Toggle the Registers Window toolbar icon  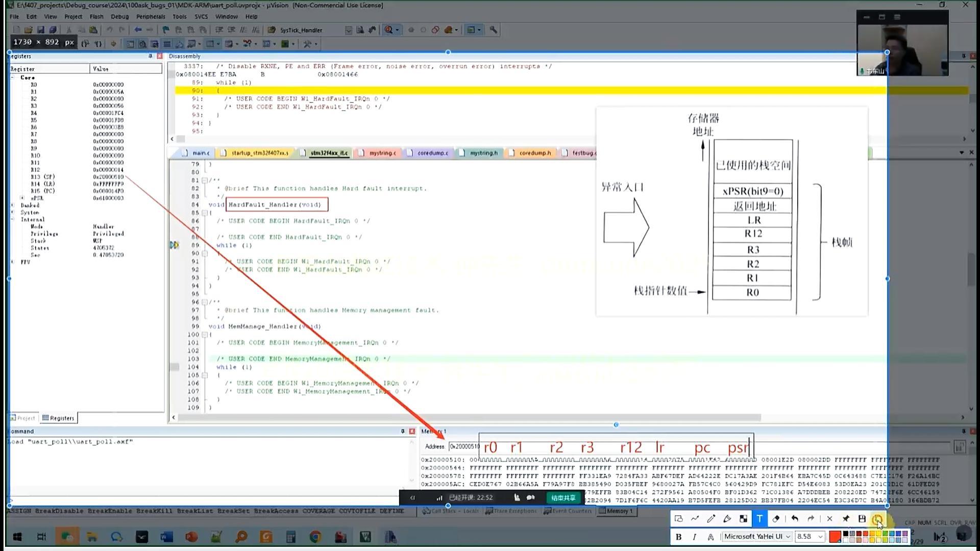167,44
